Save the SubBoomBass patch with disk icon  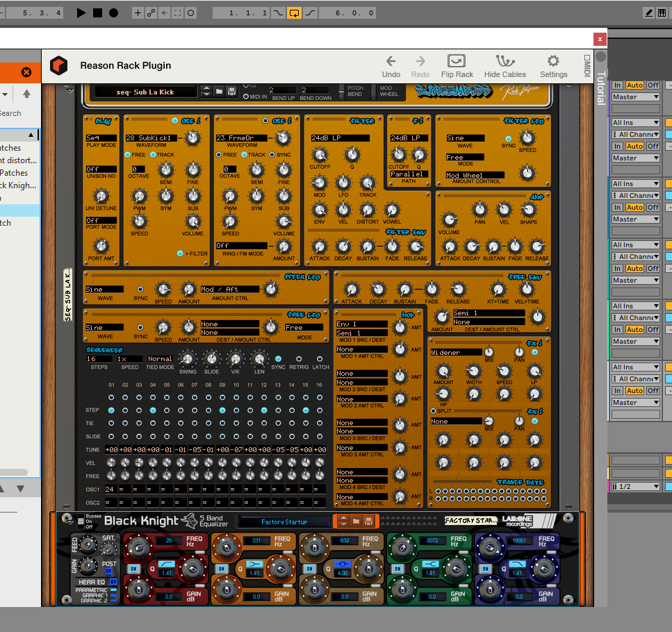[231, 91]
